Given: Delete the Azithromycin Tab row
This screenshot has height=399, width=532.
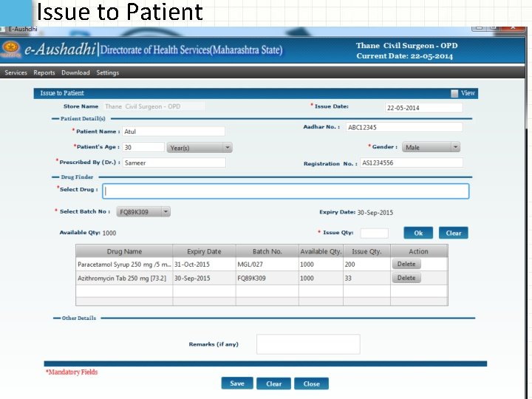Looking at the screenshot, I should tap(406, 278).
